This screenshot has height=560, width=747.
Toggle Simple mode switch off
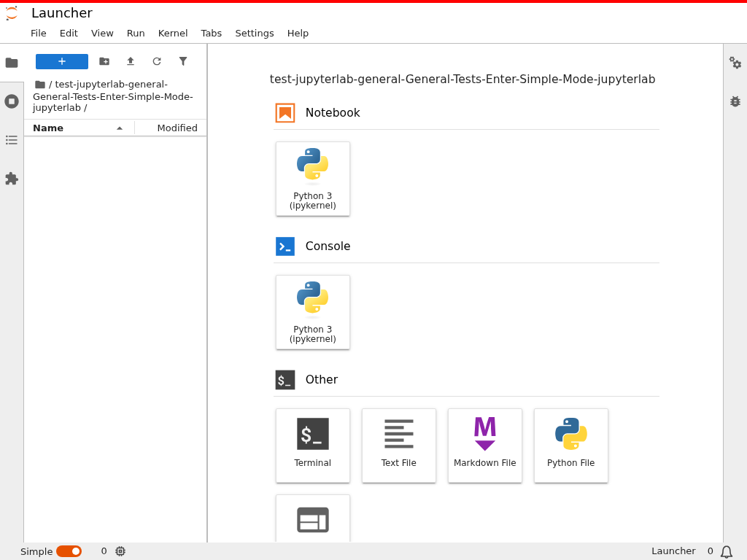point(69,551)
